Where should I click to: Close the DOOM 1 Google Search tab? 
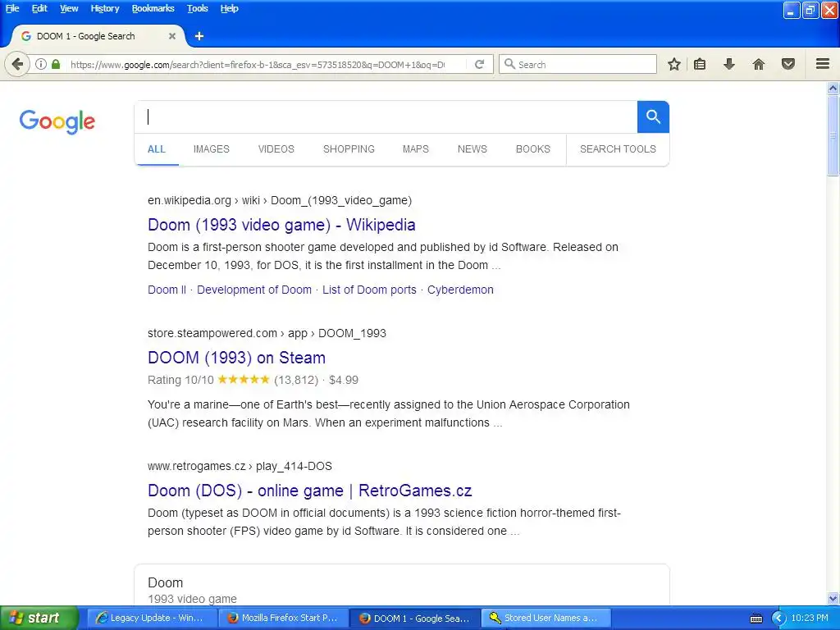(172, 36)
